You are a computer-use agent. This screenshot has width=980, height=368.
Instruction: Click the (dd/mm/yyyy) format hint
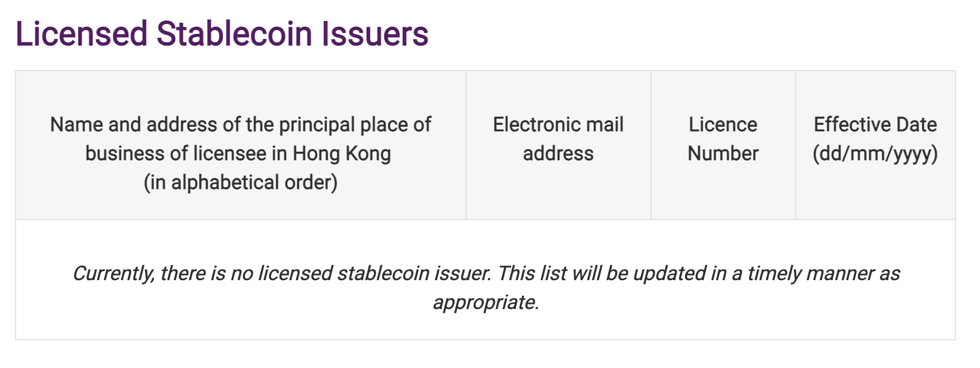coord(875,153)
